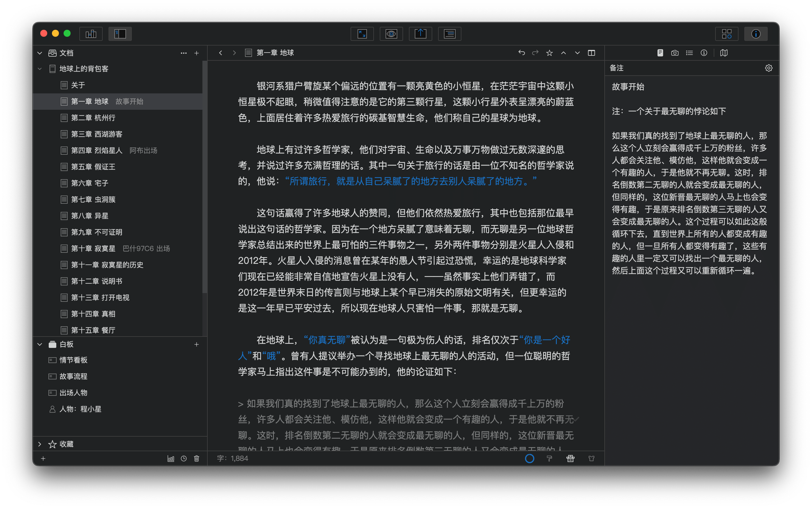Click the export share icon
Image resolution: width=812 pixels, height=509 pixels.
pos(420,34)
